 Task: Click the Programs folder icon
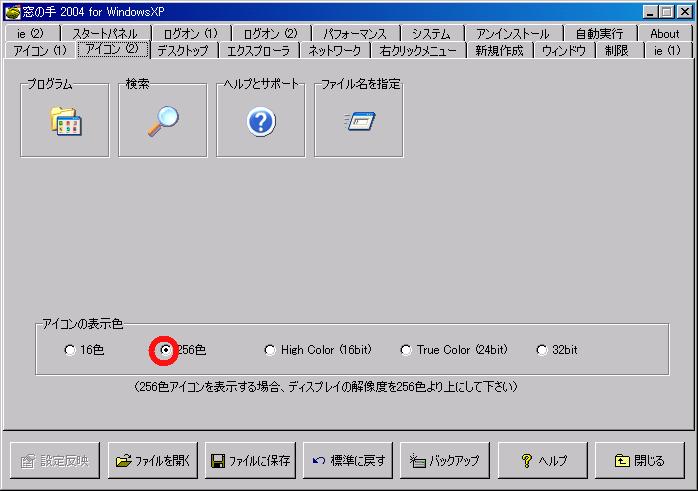tap(65, 121)
